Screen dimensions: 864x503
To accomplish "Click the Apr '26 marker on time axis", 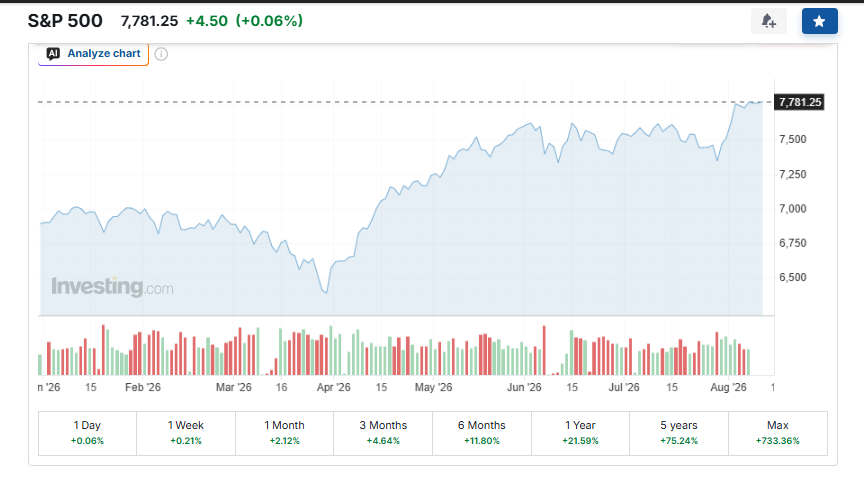I will coord(333,387).
